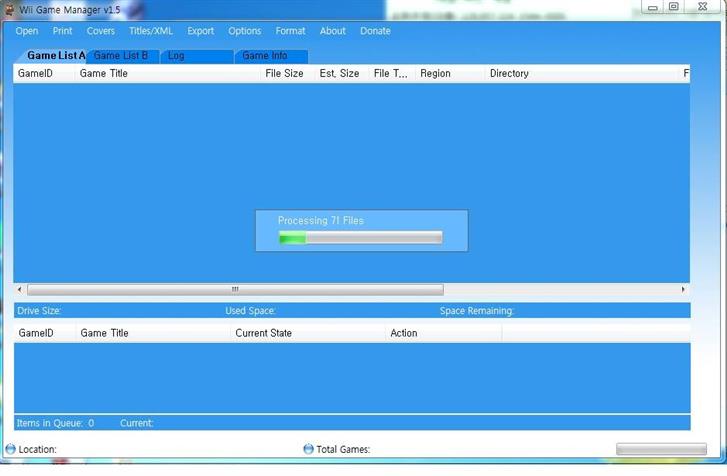Image resolution: width=727 pixels, height=476 pixels.
Task: Switch to the Log tab
Action: [197, 56]
